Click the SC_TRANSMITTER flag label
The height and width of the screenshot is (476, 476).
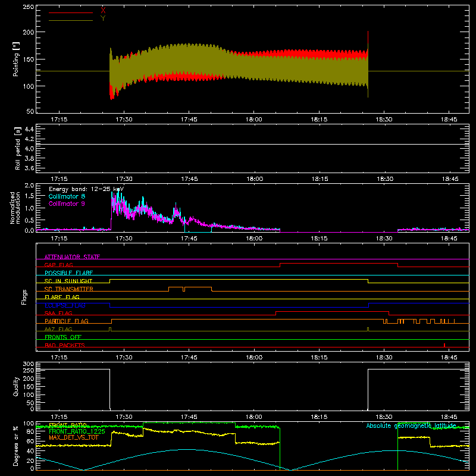(x=68, y=289)
